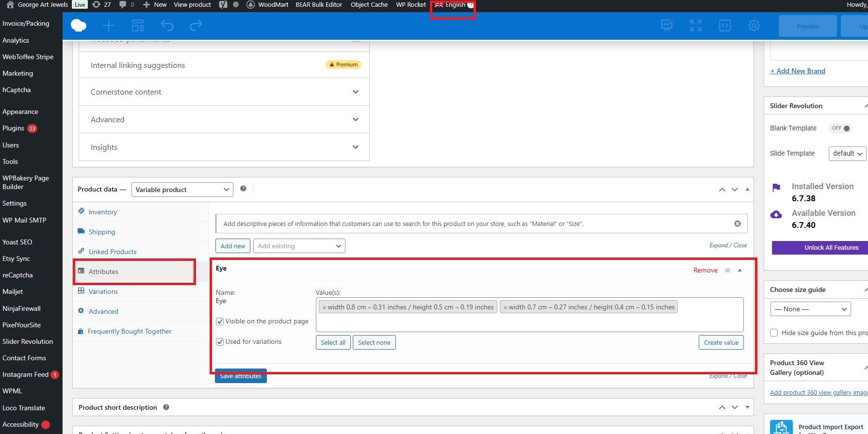Open the settings gear in the blue toolbar
Screen dimensions: 868x434
tap(753, 26)
